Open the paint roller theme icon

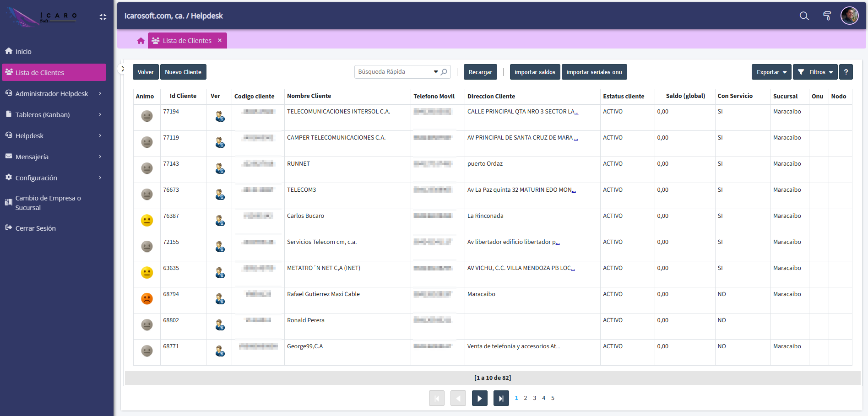pyautogui.click(x=827, y=16)
